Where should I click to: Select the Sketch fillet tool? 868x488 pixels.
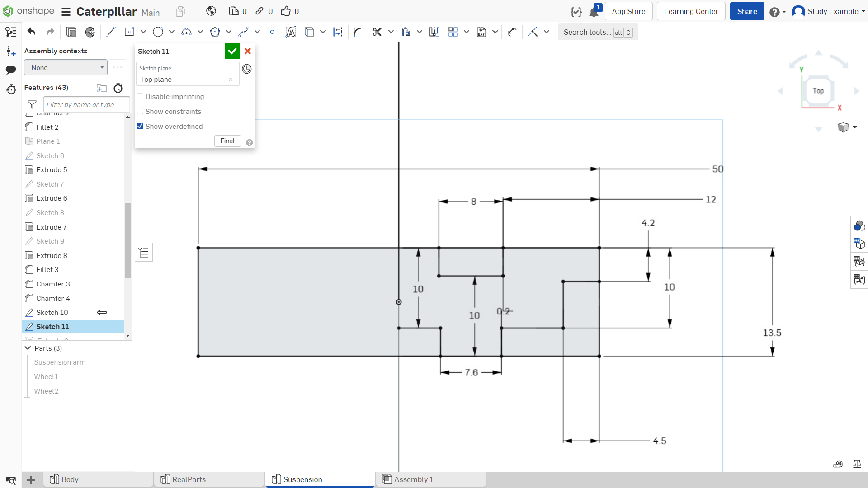tap(359, 32)
